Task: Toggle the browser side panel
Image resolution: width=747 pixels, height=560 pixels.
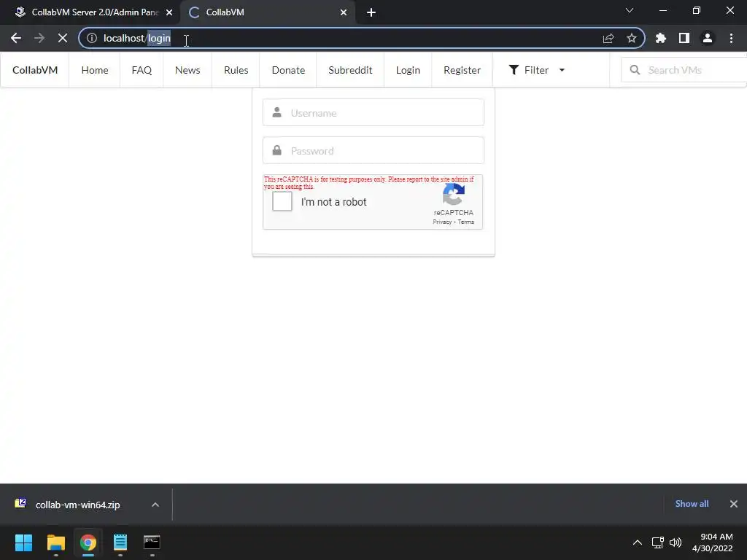Action: (x=684, y=38)
